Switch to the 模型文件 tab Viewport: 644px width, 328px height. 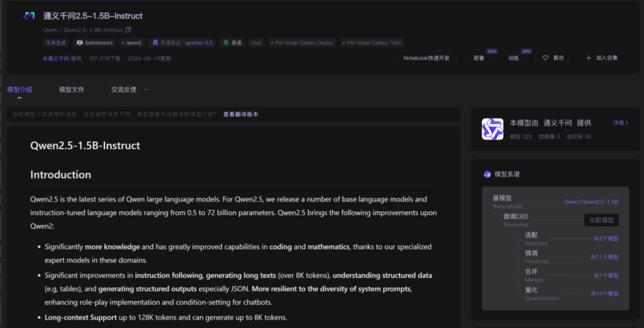(x=72, y=90)
